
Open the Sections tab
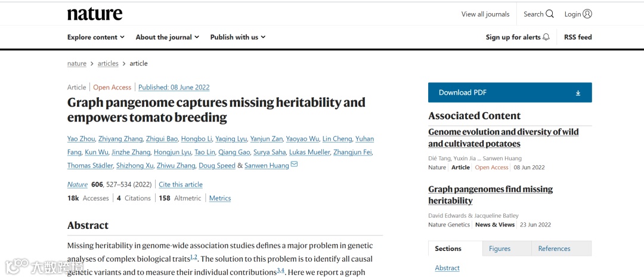tap(448, 249)
